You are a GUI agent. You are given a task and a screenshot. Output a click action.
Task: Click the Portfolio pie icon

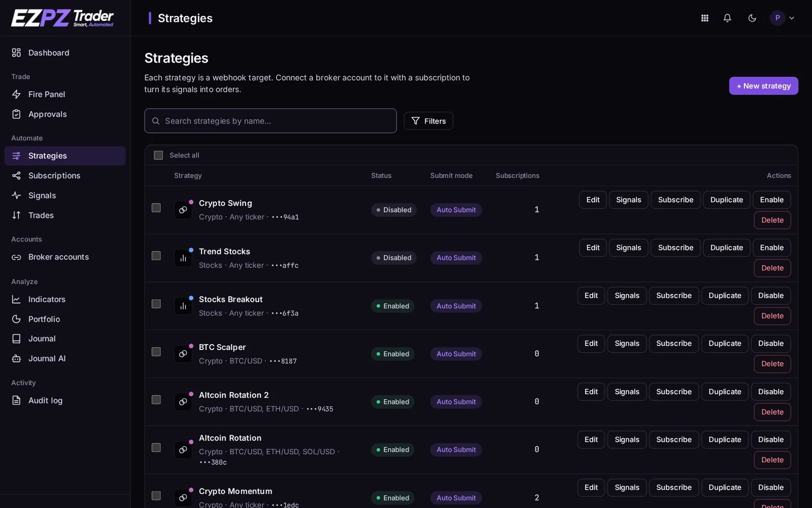pos(16,319)
